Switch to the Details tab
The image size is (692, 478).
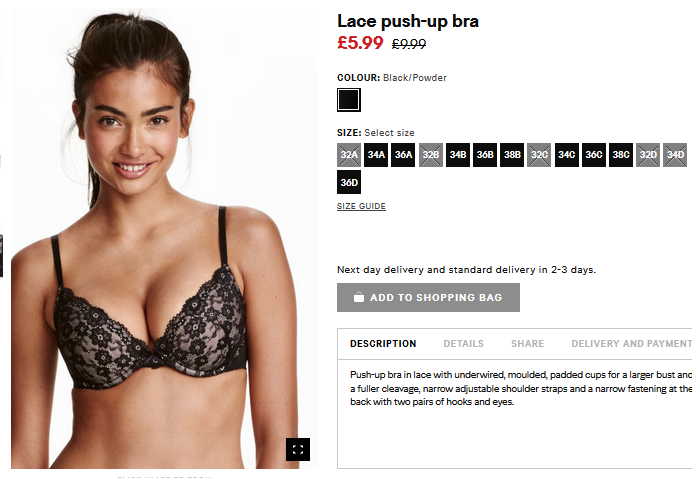coord(463,343)
